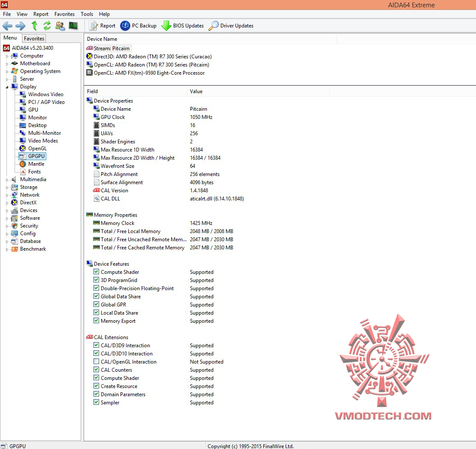Toggle the CAL/OpenGL Interaction checkbox
Image resolution: width=476 pixels, height=449 pixels.
[96, 361]
